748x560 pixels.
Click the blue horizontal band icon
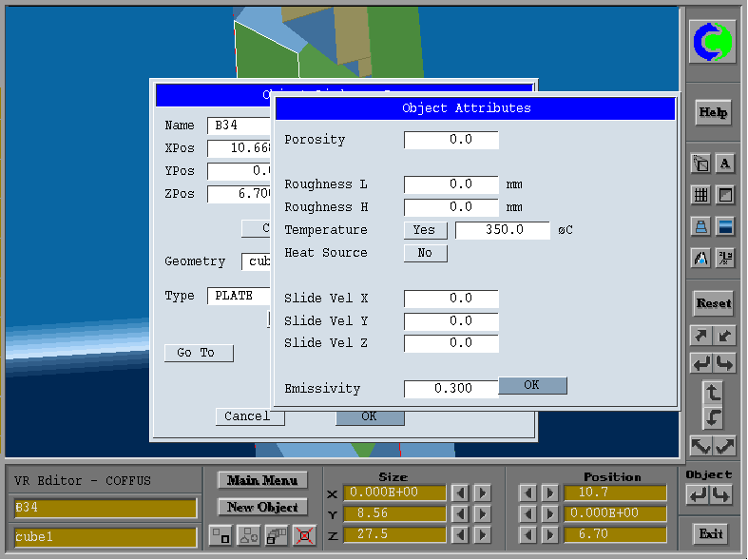coord(724,226)
